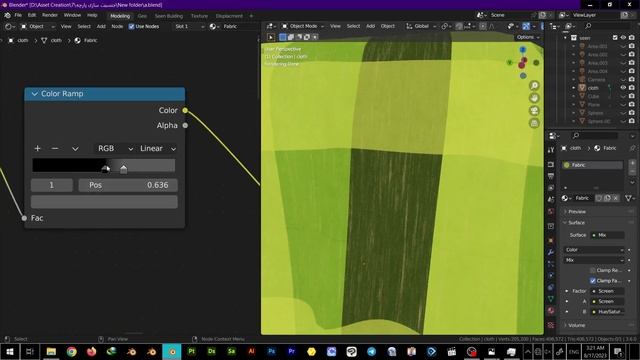Open the Node menu in node editor
640x360 pixels.
(x=117, y=27)
